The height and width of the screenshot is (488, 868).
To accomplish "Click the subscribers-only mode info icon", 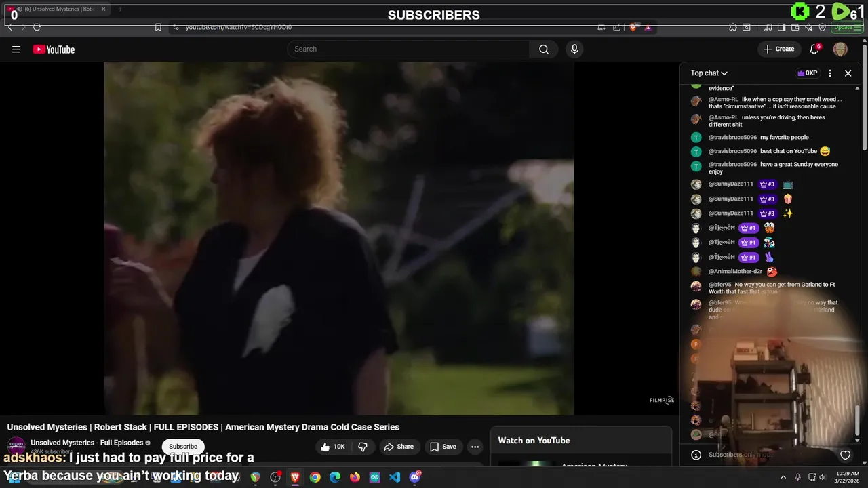I will [x=695, y=455].
